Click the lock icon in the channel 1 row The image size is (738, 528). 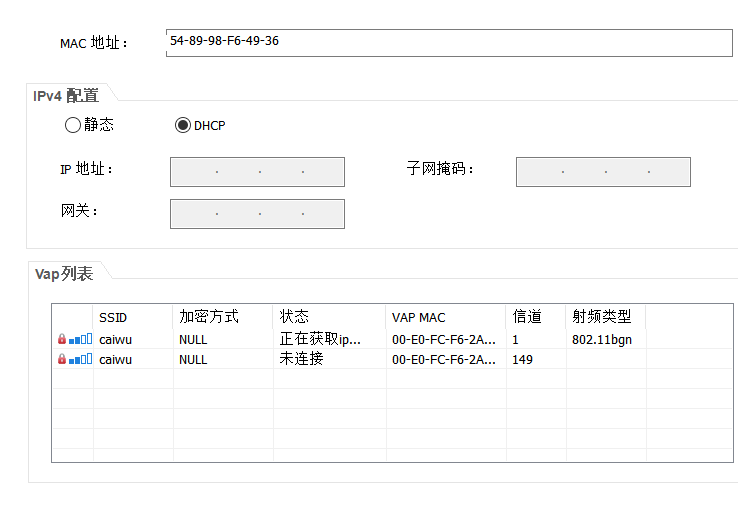tap(62, 339)
